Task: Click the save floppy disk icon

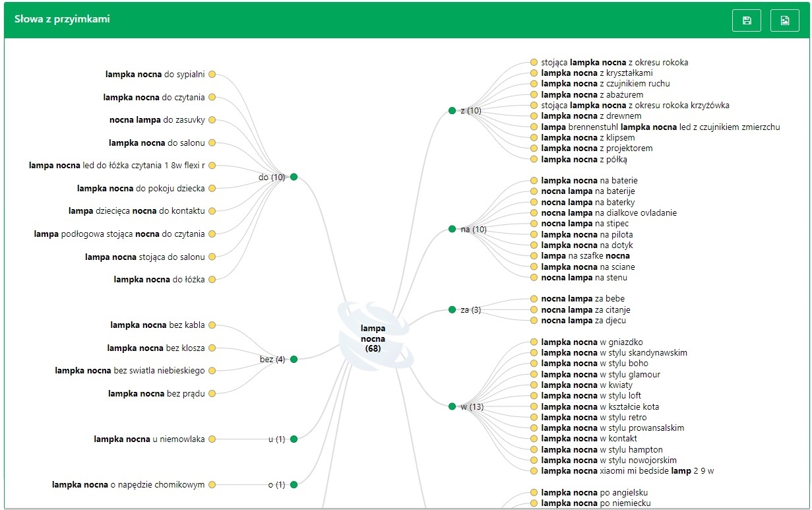Action: pos(747,20)
